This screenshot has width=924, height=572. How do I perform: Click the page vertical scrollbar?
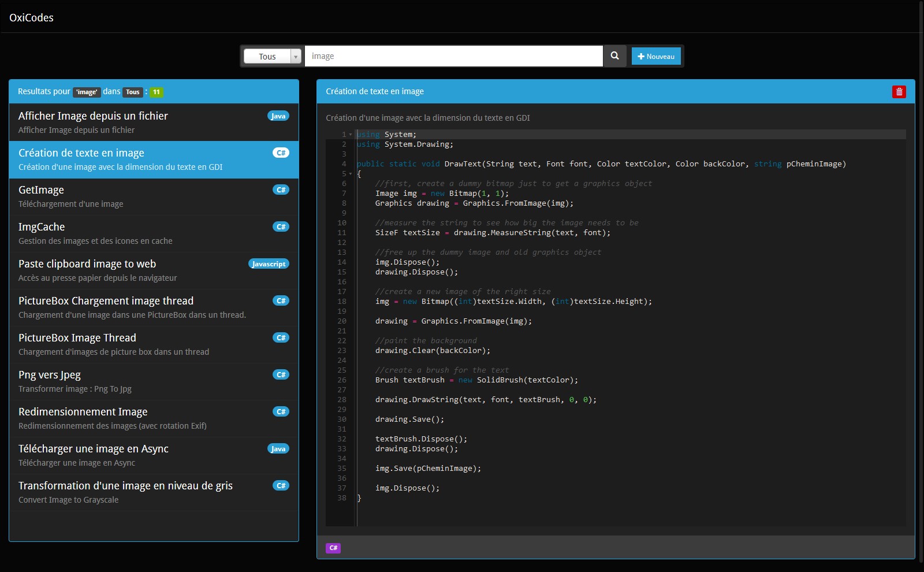[x=921, y=286]
